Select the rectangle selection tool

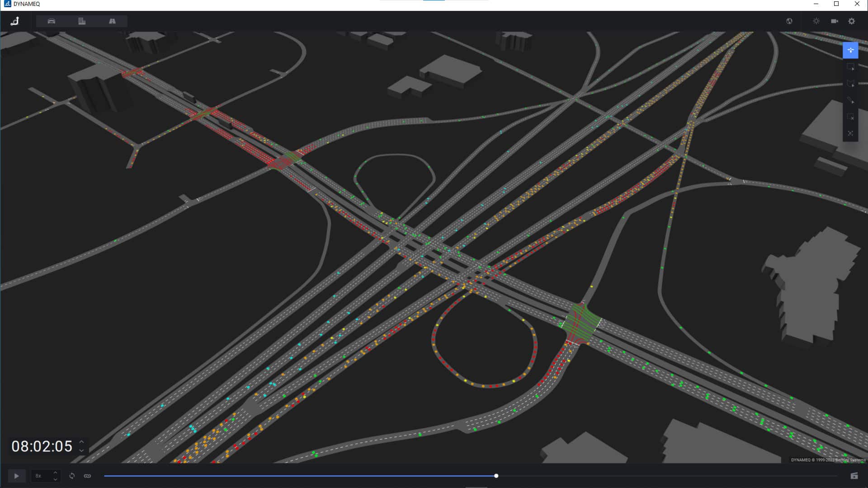click(x=850, y=67)
